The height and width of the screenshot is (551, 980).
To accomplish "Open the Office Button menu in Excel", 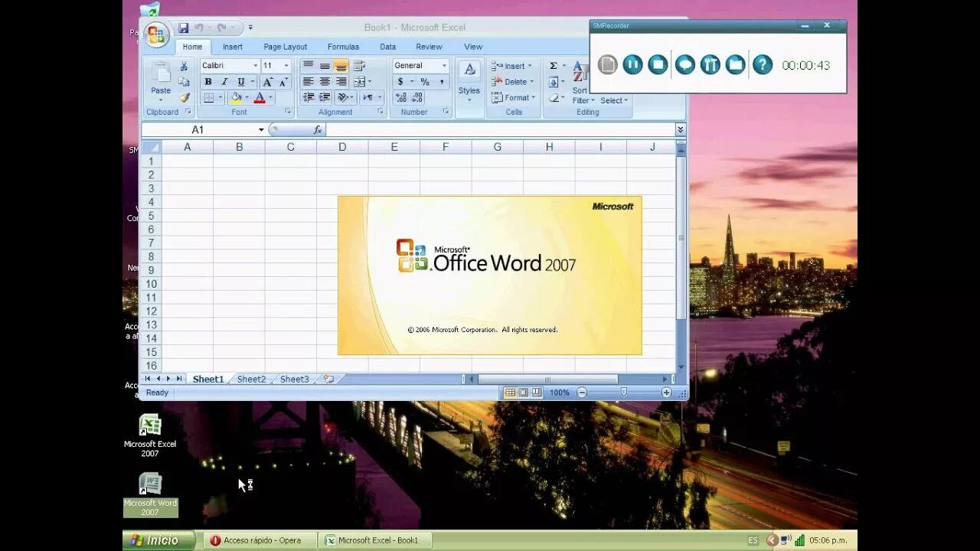I will pos(156,34).
